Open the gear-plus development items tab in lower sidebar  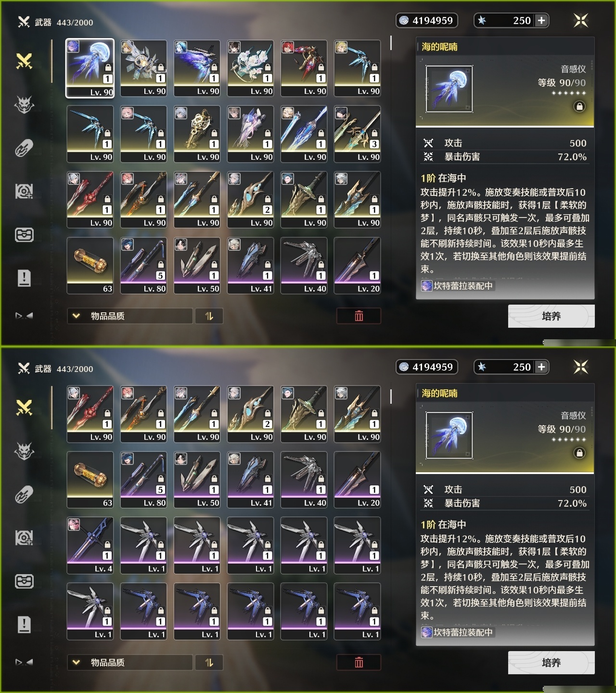click(x=24, y=538)
